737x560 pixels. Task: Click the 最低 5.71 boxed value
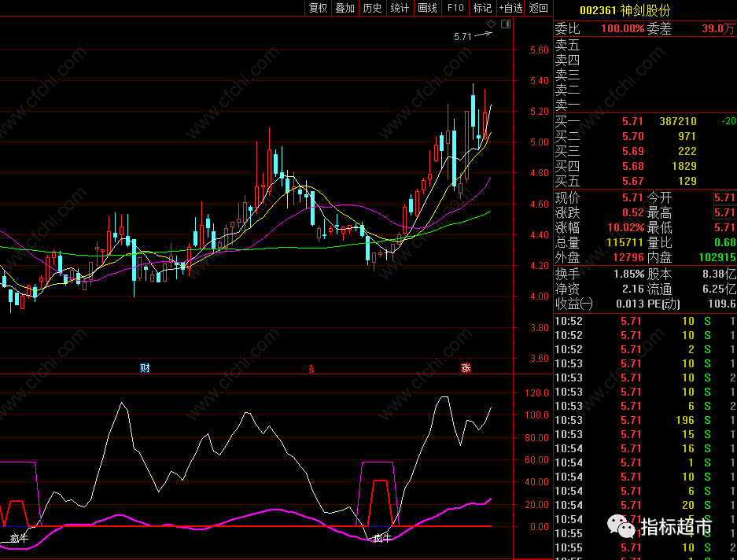[x=724, y=227]
